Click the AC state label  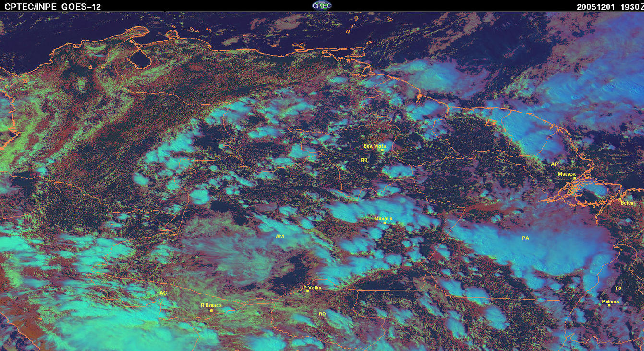point(163,292)
